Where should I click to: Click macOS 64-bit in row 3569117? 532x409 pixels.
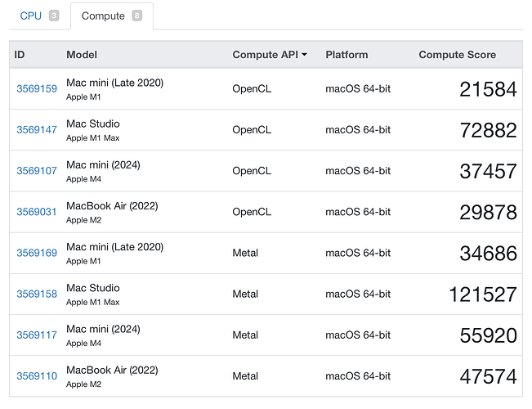(x=358, y=335)
